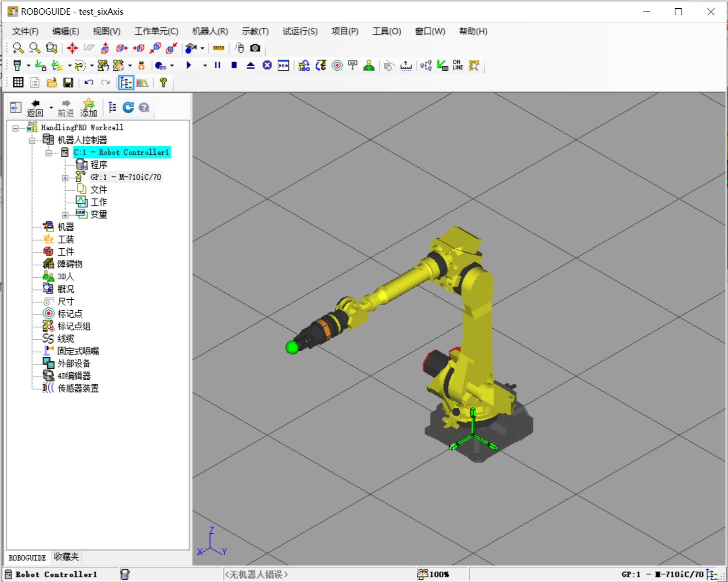Click the green tool center point sphere
This screenshot has width=728, height=582.
(x=292, y=347)
